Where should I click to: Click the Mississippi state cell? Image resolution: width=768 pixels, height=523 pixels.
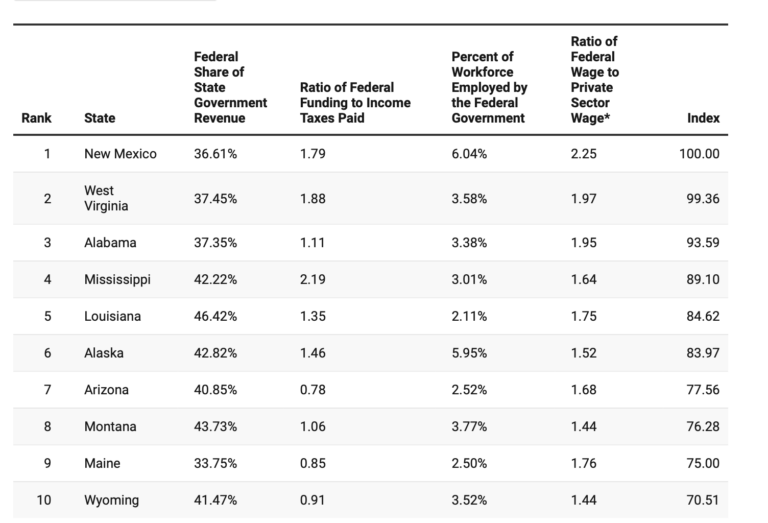[117, 279]
